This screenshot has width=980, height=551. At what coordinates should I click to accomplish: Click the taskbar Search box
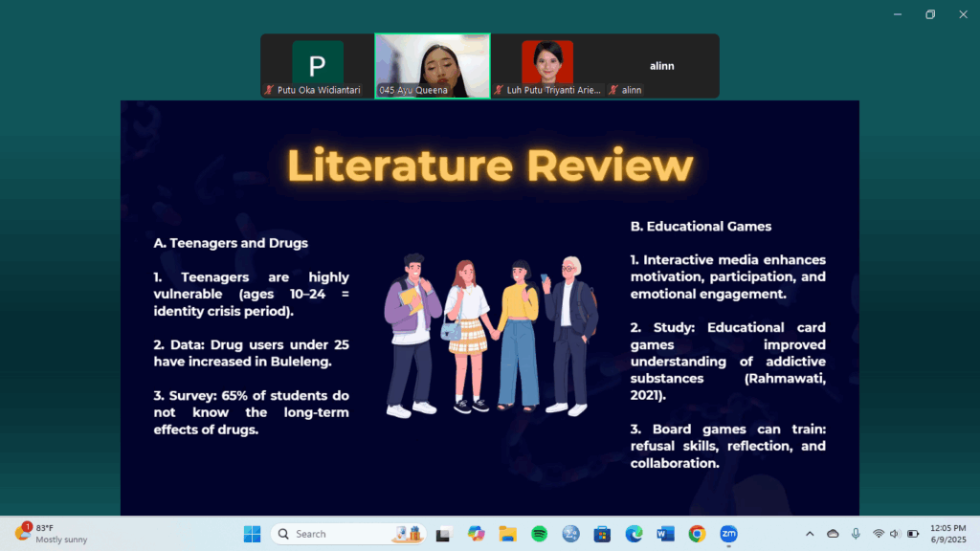tap(348, 534)
